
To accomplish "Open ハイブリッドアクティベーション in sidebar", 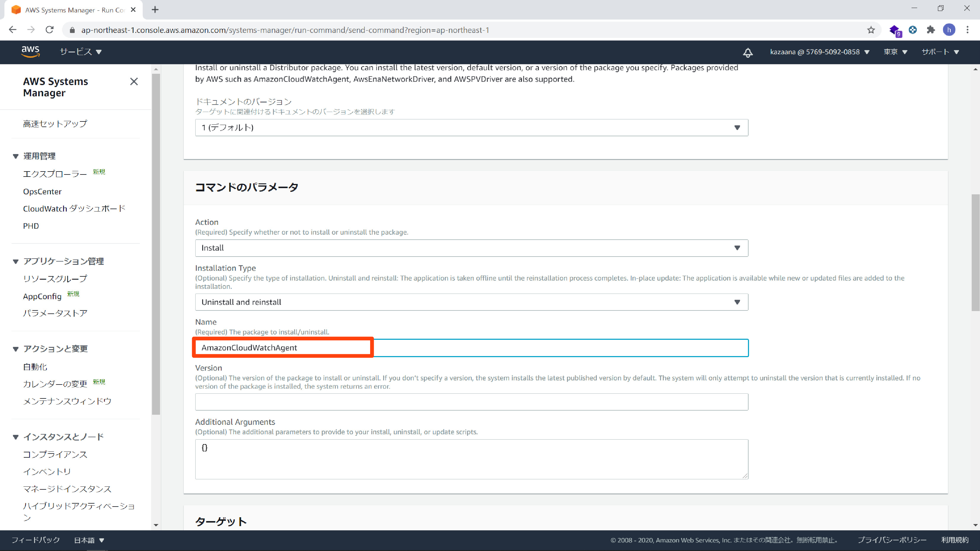I will click(79, 512).
